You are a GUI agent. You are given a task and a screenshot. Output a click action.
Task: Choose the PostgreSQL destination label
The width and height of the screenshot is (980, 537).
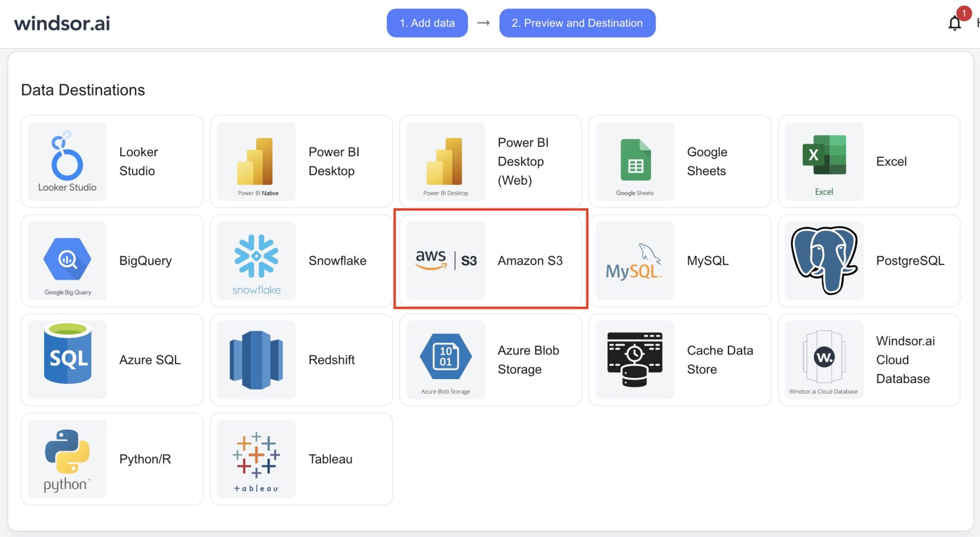point(910,261)
